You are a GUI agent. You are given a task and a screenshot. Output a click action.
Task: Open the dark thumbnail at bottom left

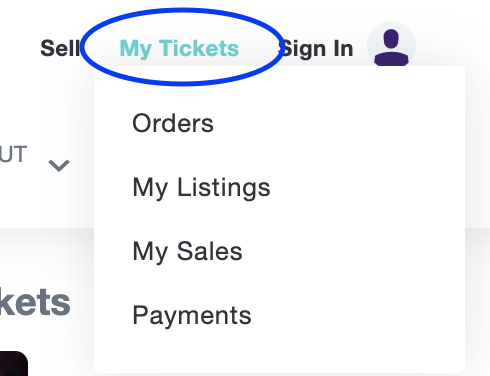point(13,363)
